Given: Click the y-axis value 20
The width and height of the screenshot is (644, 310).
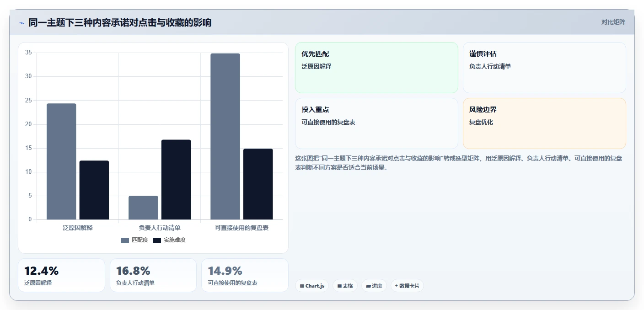Looking at the screenshot, I should tap(28, 124).
